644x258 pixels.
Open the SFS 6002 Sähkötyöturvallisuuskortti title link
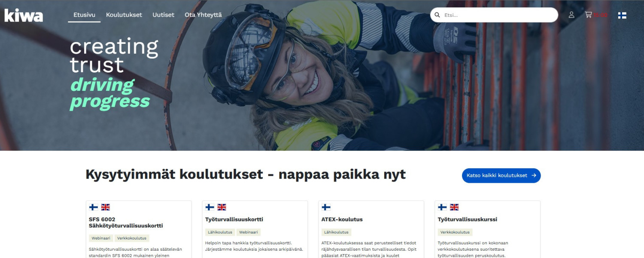(126, 222)
